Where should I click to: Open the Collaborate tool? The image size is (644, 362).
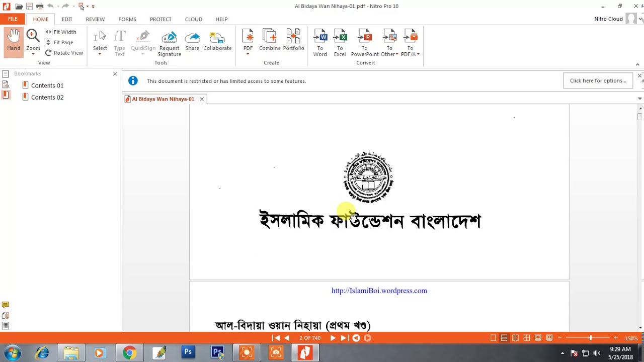point(217,40)
